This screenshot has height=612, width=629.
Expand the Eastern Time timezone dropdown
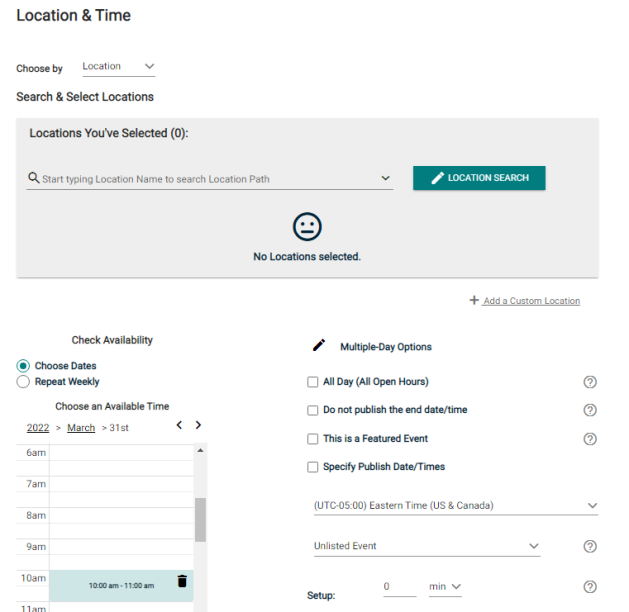[x=456, y=505]
